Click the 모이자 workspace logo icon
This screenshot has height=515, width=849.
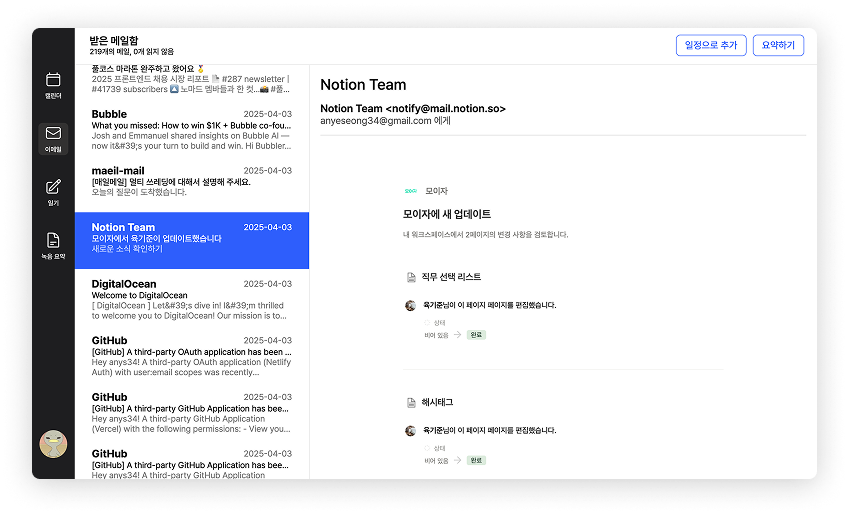coord(411,191)
